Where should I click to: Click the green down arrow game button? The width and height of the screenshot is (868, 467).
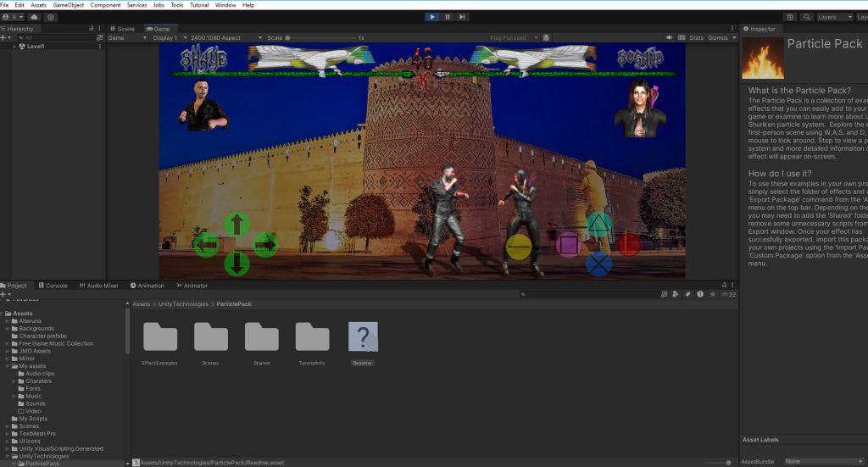point(237,264)
